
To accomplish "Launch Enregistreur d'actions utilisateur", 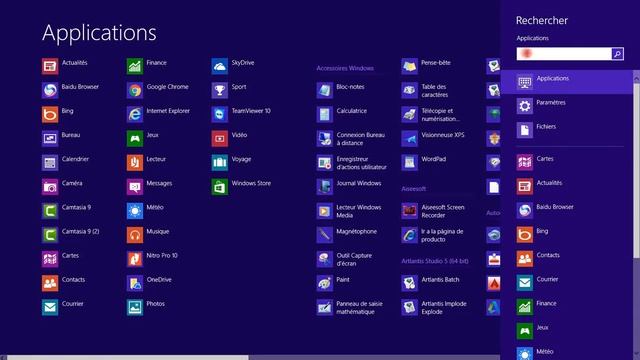I will (325, 163).
